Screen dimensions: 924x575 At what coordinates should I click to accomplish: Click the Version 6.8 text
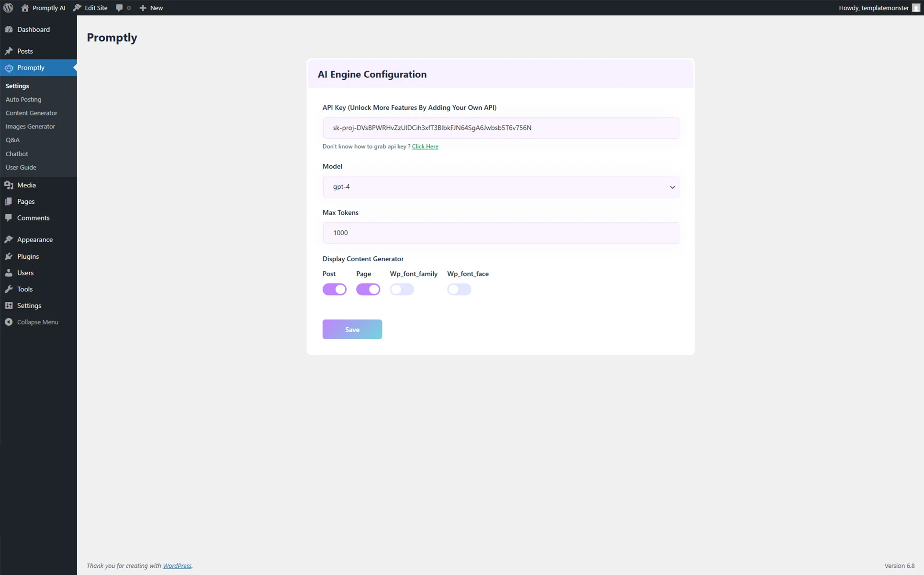[x=900, y=566]
